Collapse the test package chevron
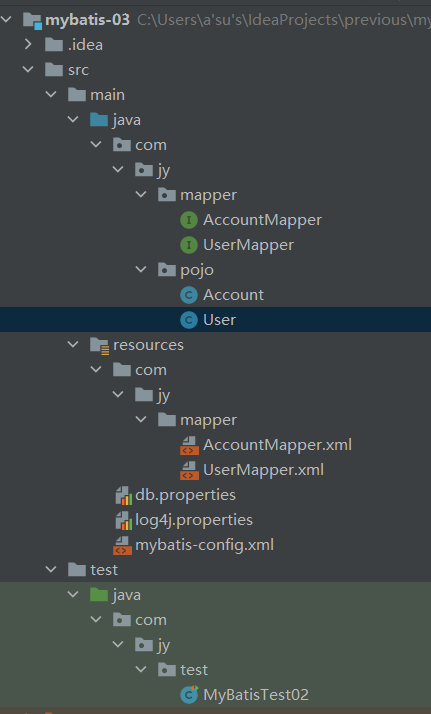431x714 pixels. [141, 669]
